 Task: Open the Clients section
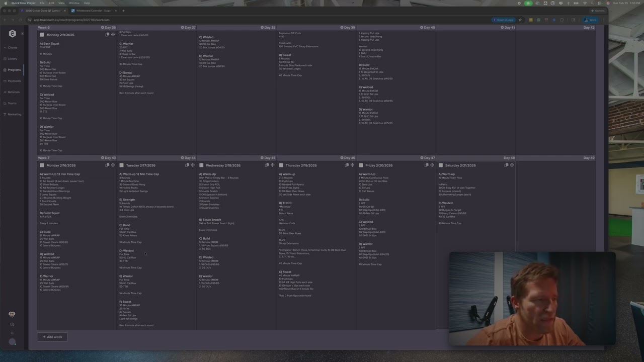click(x=12, y=48)
